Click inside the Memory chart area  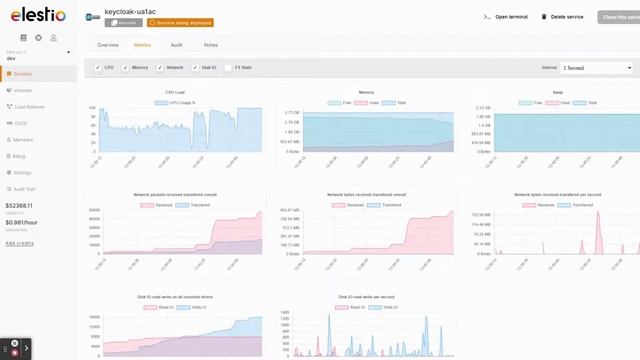click(x=378, y=132)
